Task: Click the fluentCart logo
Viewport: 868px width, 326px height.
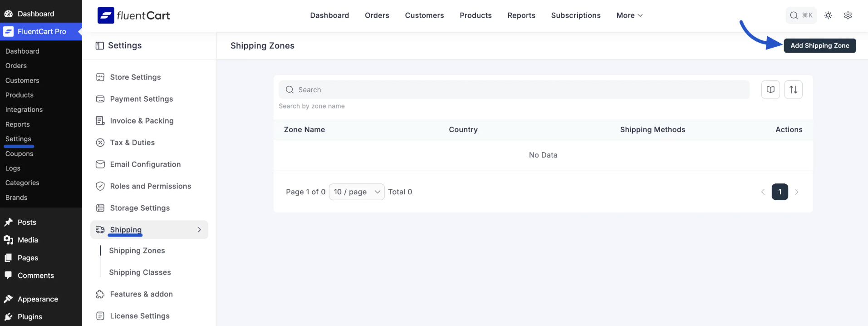Action: (133, 15)
